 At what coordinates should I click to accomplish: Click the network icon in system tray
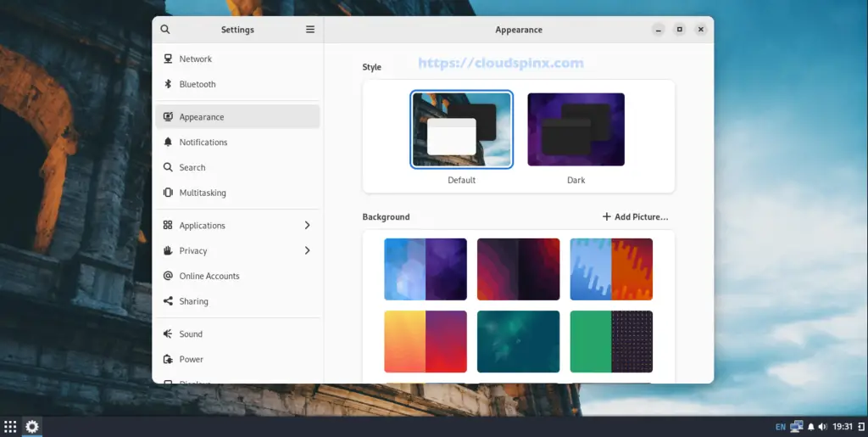(797, 427)
